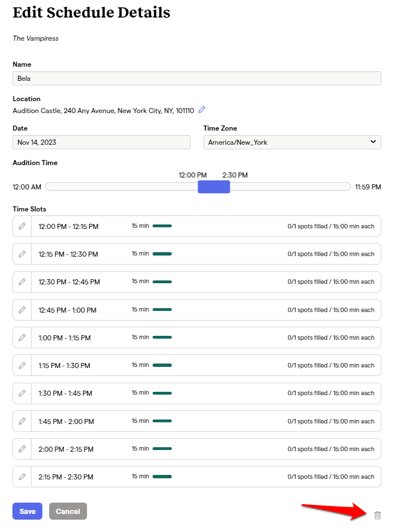
Task: Edit the 1:45 PM - 2:00 PM slot
Action: click(22, 421)
